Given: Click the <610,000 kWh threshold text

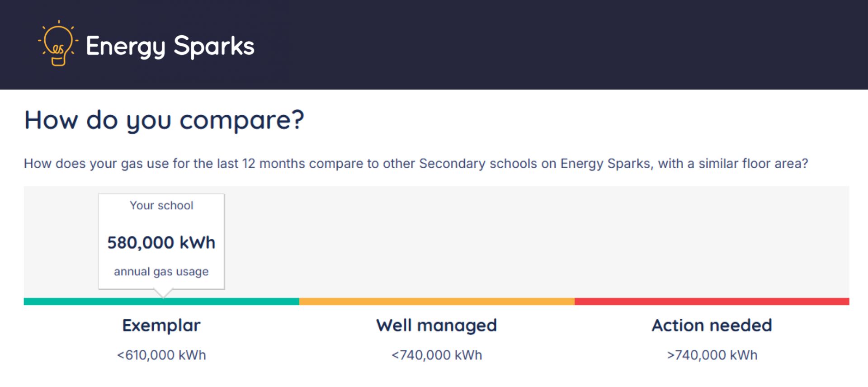Looking at the screenshot, I should [161, 355].
